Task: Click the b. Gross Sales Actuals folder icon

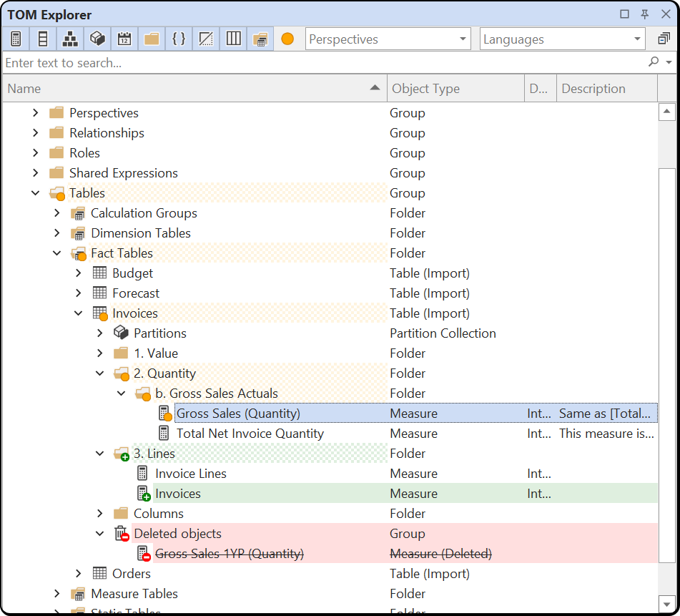Action: click(143, 394)
